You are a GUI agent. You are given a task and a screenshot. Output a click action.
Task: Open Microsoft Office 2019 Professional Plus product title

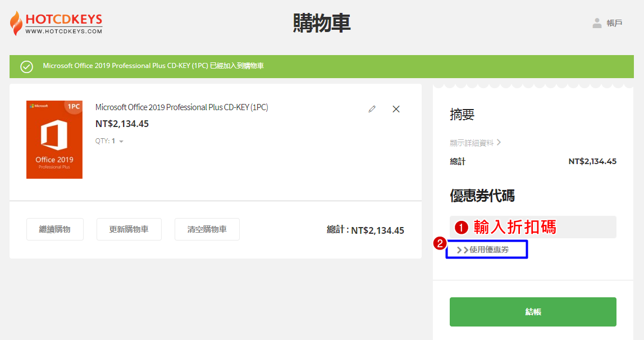(x=181, y=107)
